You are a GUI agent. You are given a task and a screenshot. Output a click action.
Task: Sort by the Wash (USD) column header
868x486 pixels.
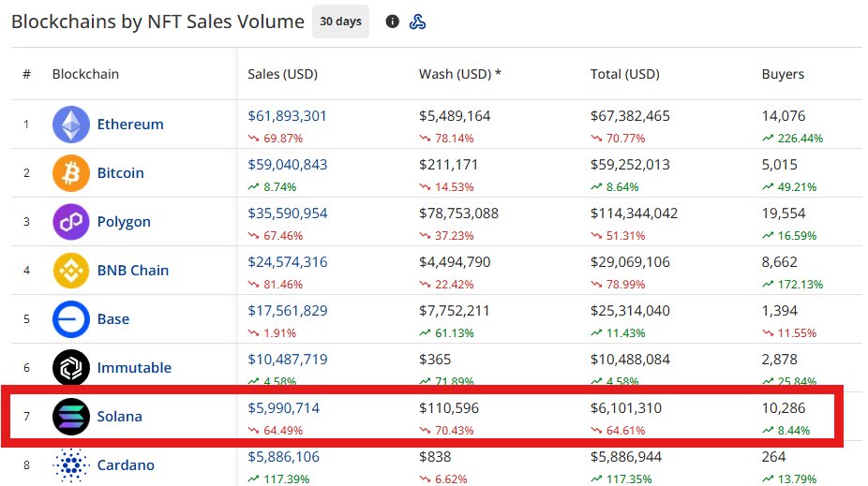click(x=459, y=74)
